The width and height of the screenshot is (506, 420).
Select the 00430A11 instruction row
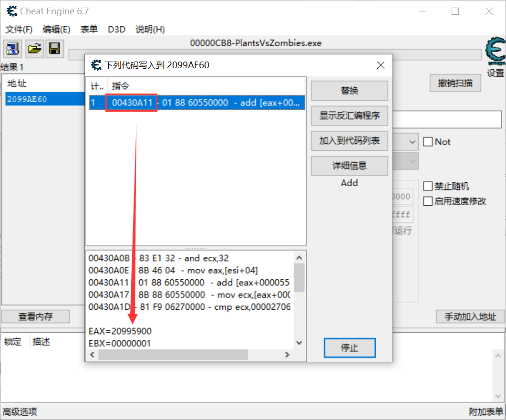coord(197,103)
